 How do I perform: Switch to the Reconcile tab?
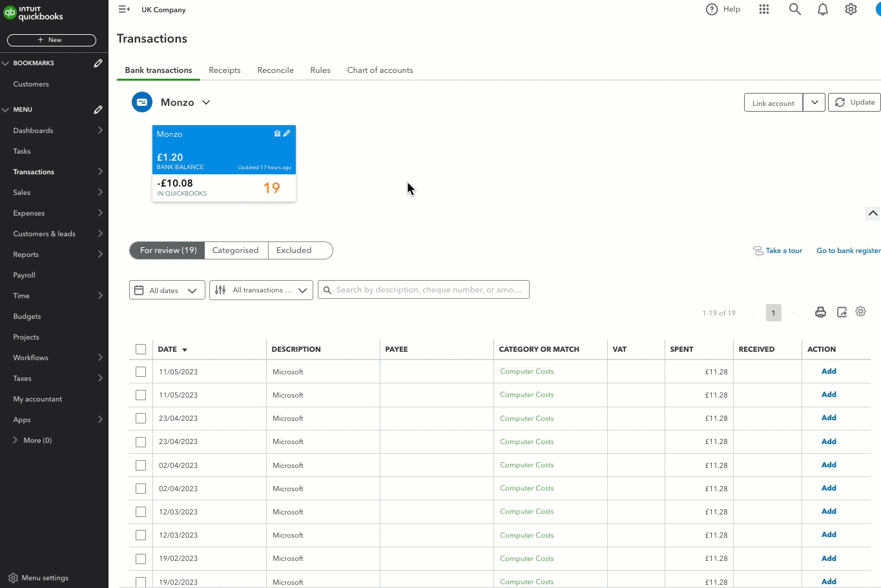(x=275, y=70)
